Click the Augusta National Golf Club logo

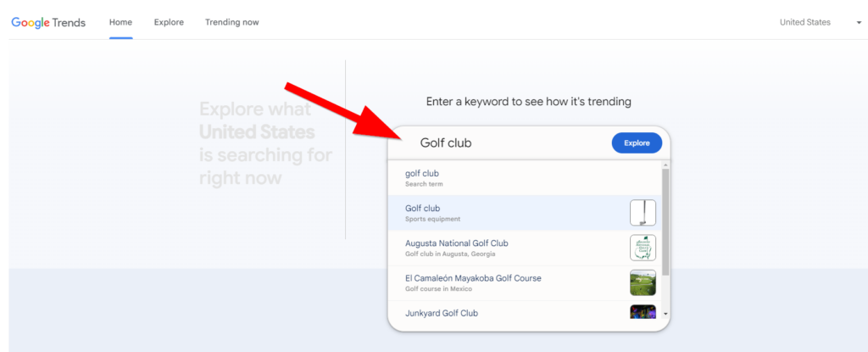click(x=643, y=248)
